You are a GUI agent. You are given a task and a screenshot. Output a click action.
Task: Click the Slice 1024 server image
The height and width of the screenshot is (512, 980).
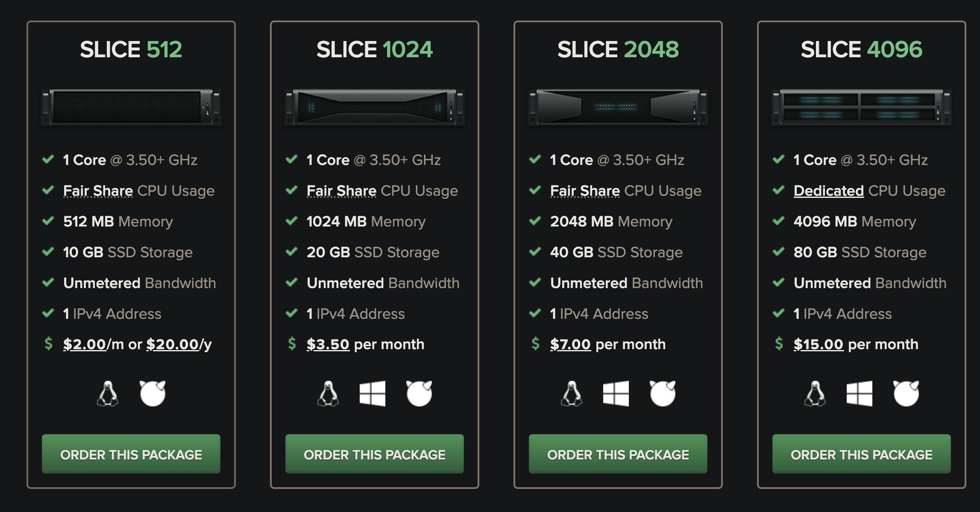click(x=375, y=107)
